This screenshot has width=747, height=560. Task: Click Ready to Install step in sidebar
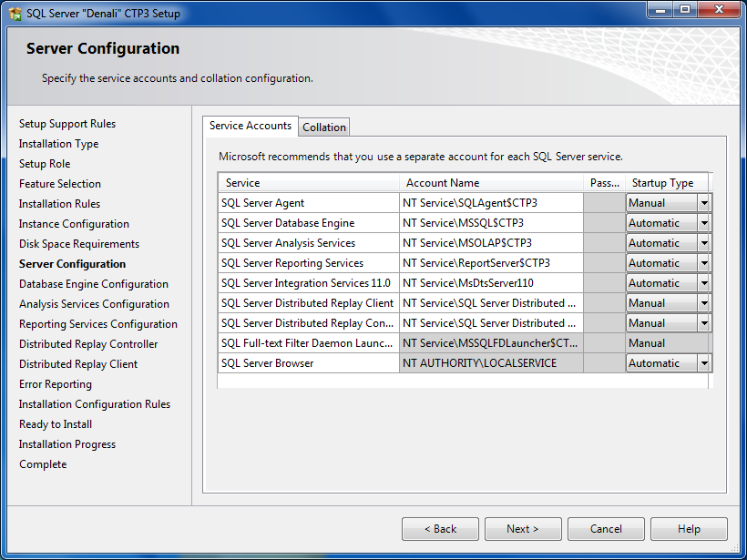56,423
